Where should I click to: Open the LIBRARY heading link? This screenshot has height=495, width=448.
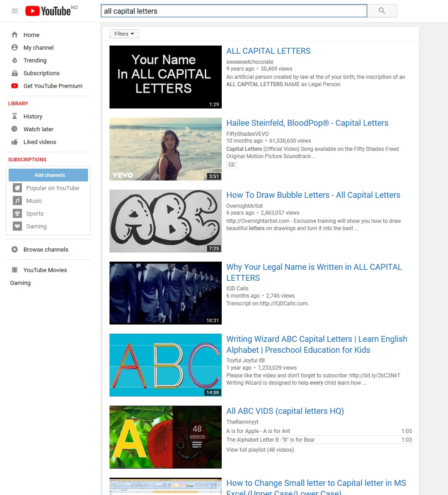pos(18,103)
